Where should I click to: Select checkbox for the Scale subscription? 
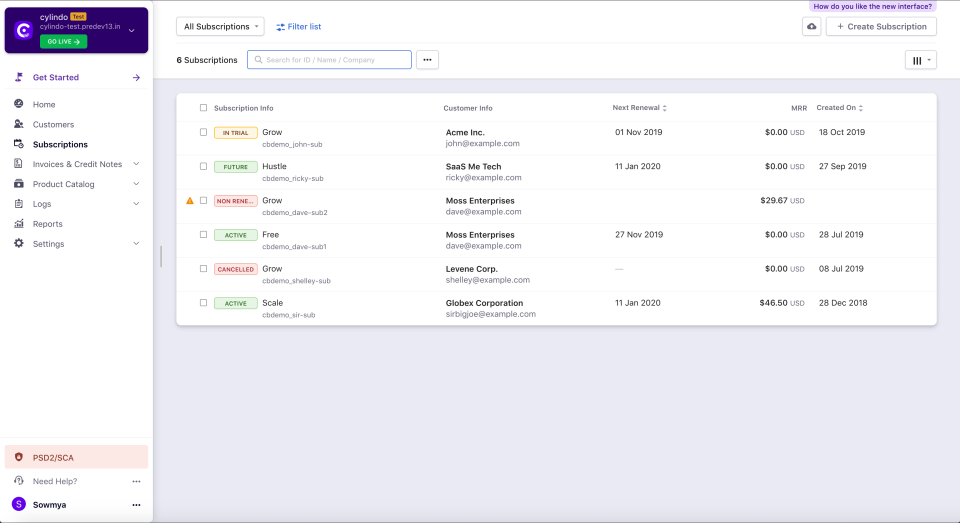204,303
